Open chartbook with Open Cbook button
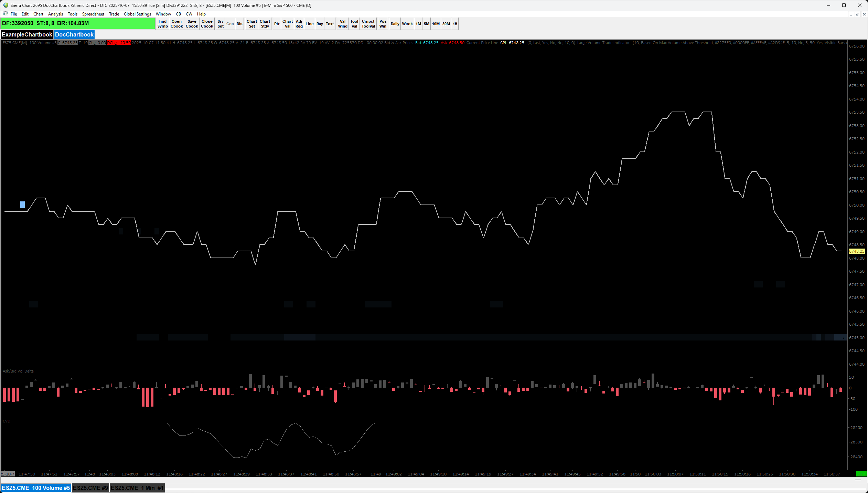The height and width of the screenshot is (493, 868). pos(176,24)
